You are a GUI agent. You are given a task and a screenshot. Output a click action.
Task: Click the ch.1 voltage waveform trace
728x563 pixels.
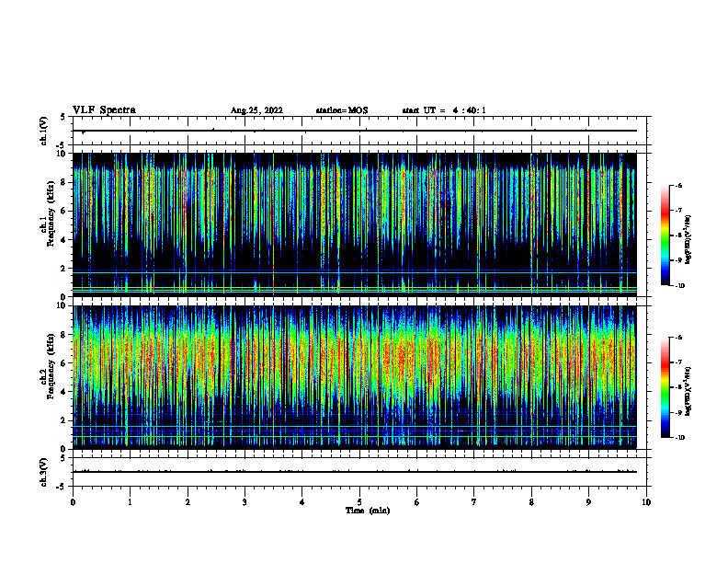coord(354,131)
